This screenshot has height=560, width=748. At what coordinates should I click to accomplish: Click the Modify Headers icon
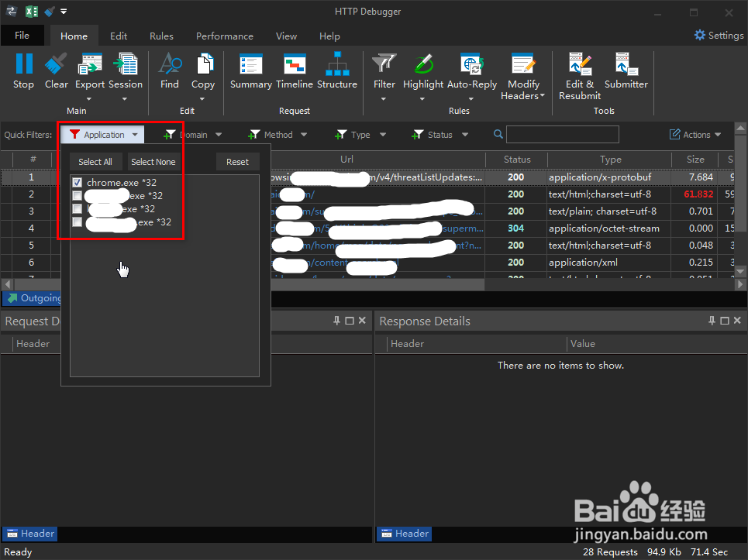click(523, 64)
